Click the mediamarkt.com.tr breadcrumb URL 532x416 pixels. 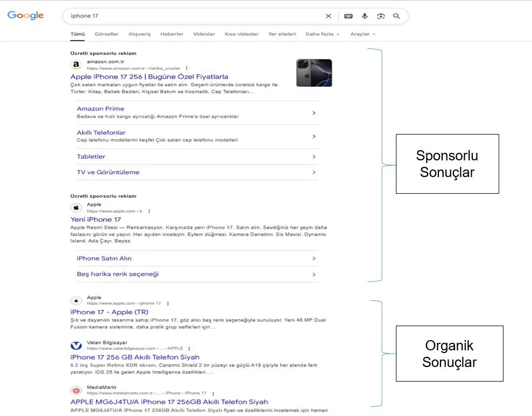pyautogui.click(x=146, y=393)
